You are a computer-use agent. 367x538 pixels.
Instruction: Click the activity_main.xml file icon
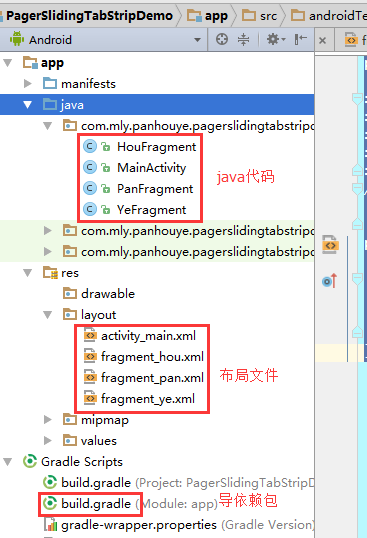90,335
